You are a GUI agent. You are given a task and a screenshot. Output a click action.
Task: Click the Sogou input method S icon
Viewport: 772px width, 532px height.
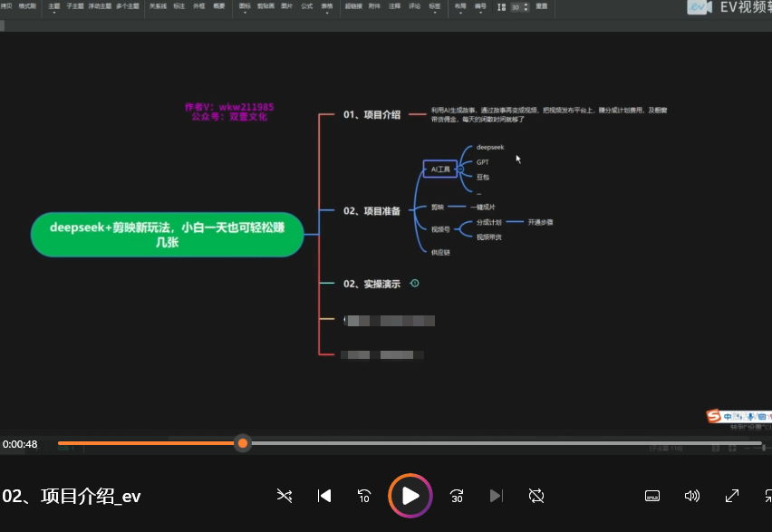pyautogui.click(x=713, y=416)
